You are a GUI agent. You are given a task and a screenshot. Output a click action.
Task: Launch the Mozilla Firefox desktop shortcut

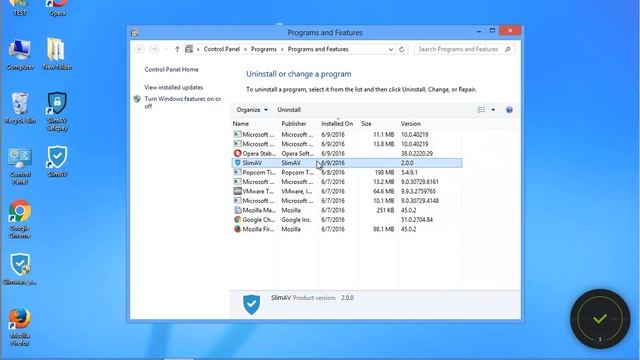[x=20, y=327]
